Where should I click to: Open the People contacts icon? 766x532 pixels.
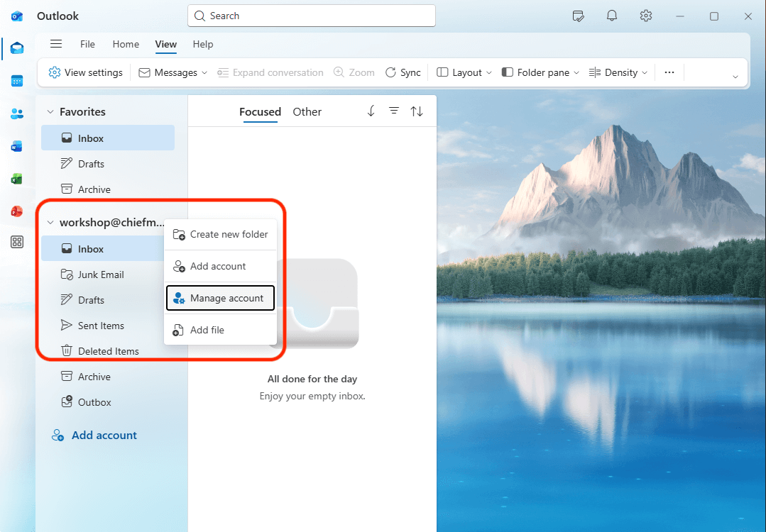pyautogui.click(x=17, y=113)
